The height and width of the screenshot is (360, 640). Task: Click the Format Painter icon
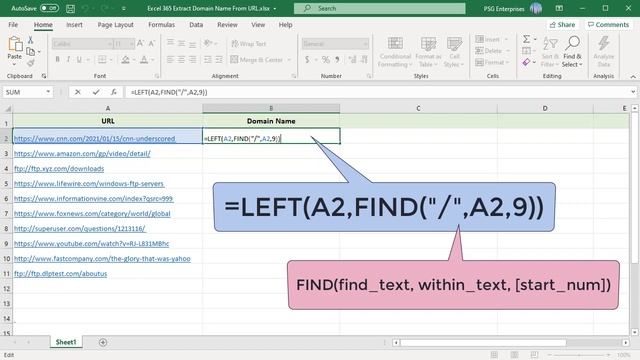click(x=30, y=63)
